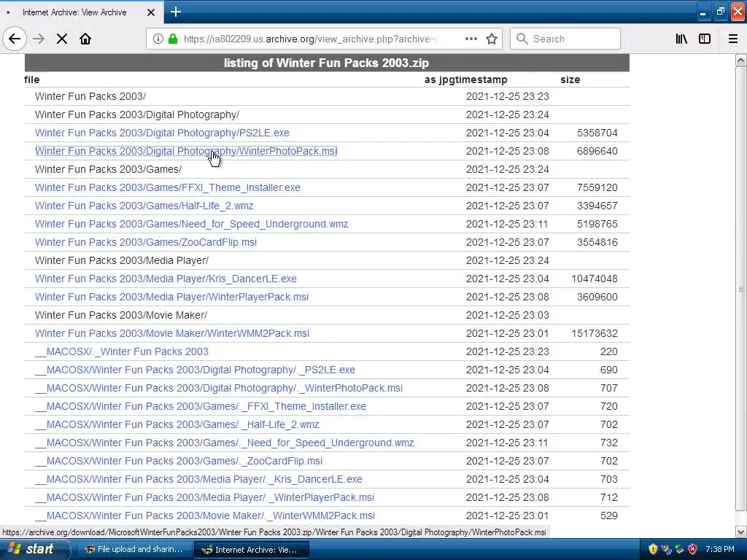Open a new tab

(175, 12)
